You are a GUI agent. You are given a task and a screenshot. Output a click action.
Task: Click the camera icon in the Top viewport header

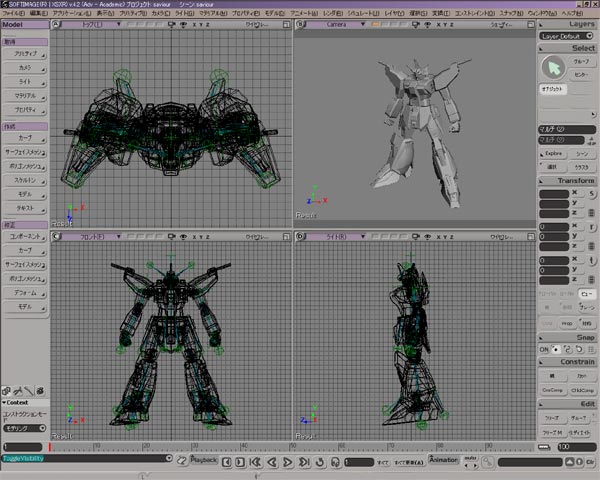click(x=171, y=24)
